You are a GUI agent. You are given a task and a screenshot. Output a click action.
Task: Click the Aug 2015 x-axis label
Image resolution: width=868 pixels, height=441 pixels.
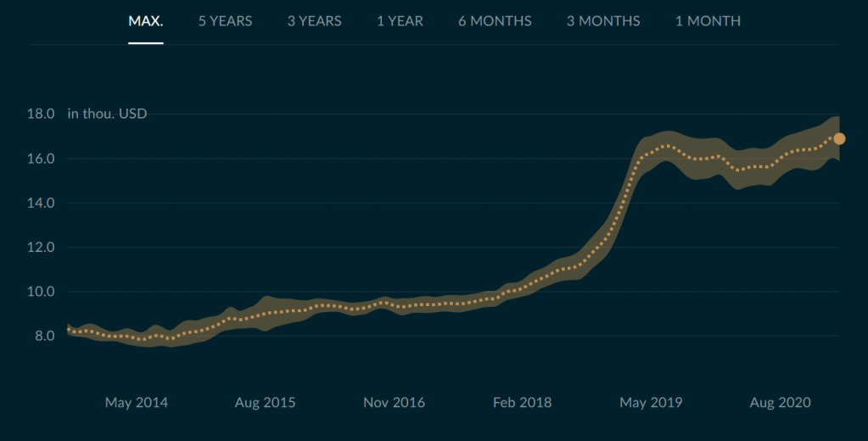pyautogui.click(x=266, y=403)
